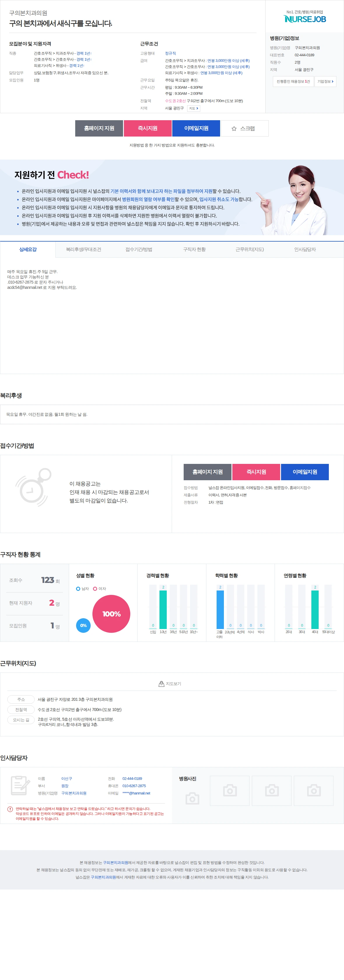Click the 오시는 길 label pill
This screenshot has height=980, width=344.
point(21,720)
